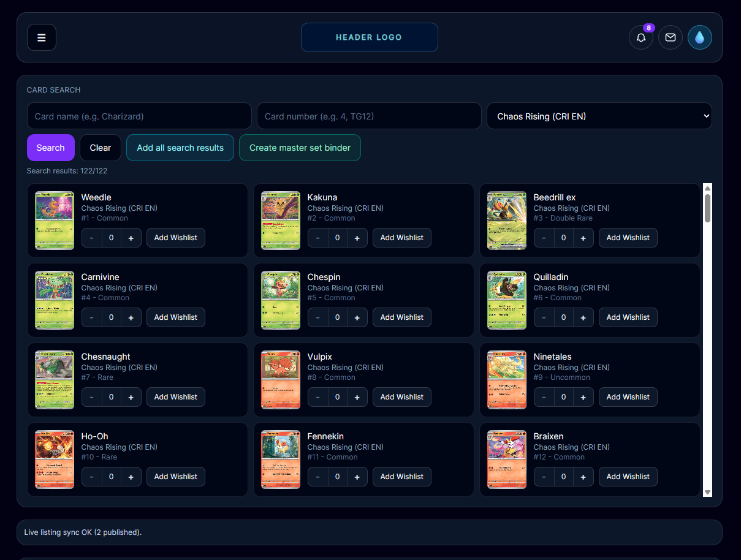
Task: Open the Ho-Oh card thumbnail
Action: [55, 460]
